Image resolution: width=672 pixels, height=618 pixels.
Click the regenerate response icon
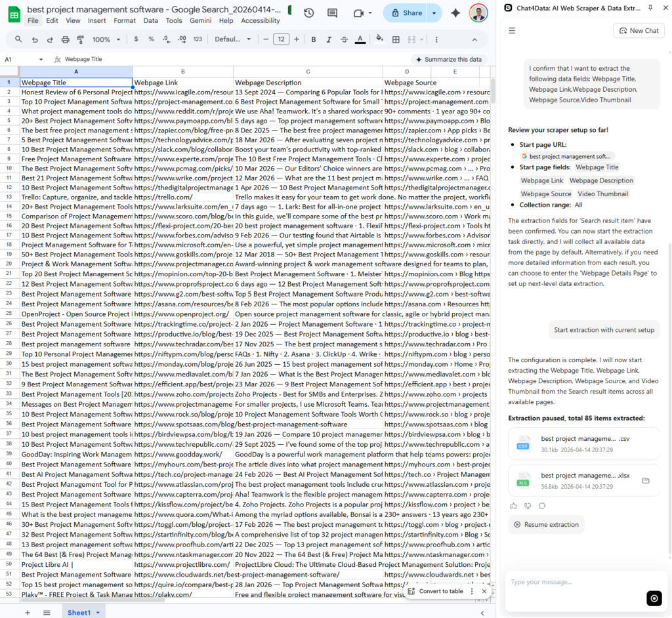pos(542,506)
